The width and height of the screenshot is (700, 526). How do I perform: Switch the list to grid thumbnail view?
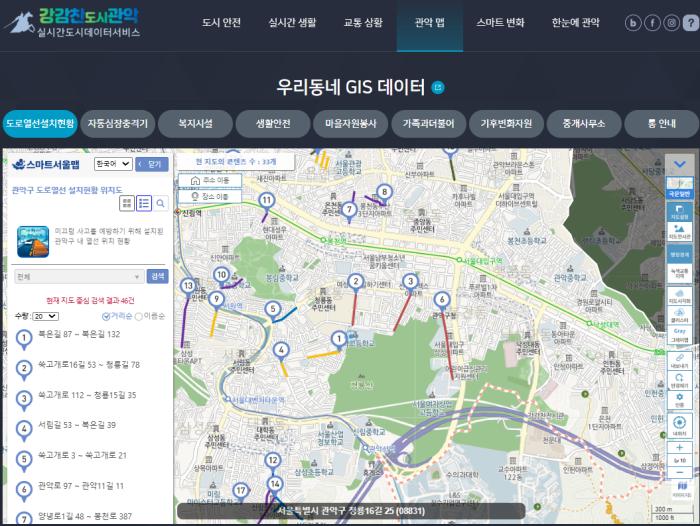pyautogui.click(x=127, y=204)
